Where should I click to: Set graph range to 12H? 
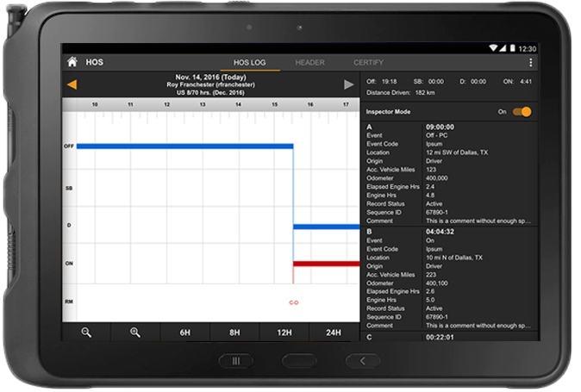284,333
